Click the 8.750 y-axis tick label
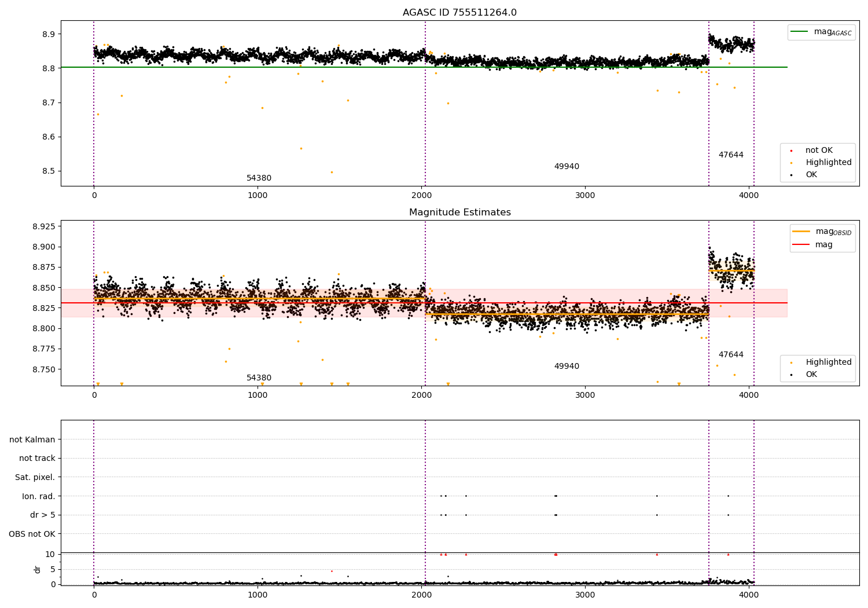 (44, 369)
